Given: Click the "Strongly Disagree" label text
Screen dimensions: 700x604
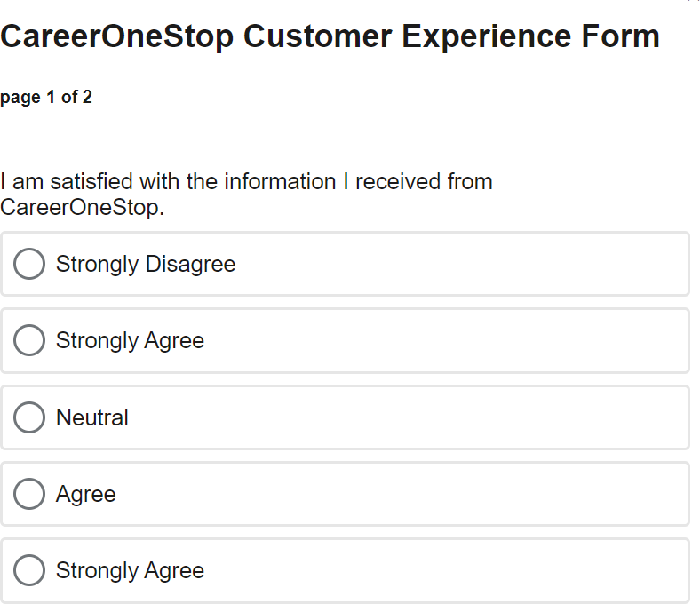Looking at the screenshot, I should (x=146, y=264).
